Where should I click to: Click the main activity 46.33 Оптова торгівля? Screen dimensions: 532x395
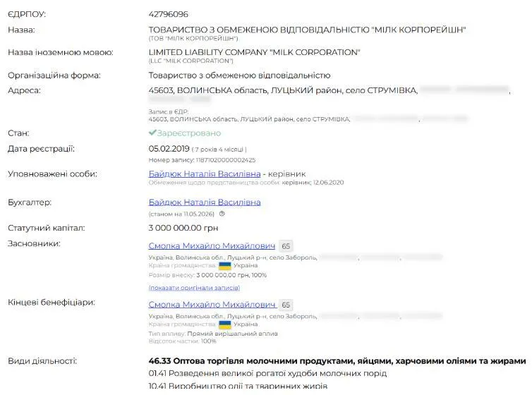pos(337,361)
